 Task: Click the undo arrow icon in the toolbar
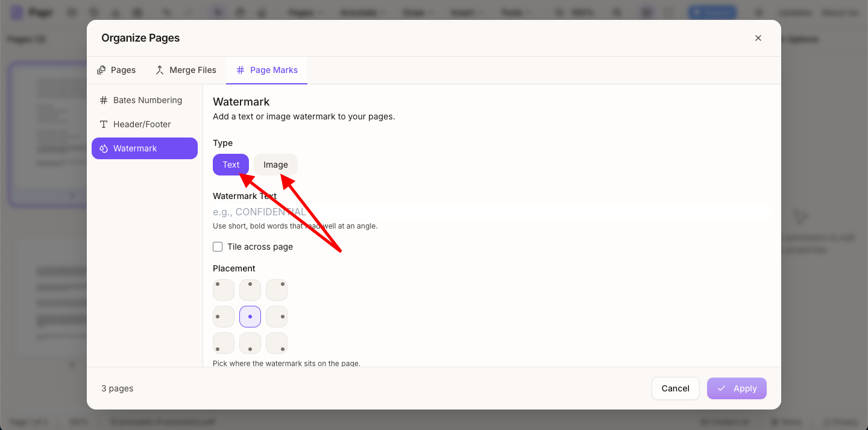pyautogui.click(x=167, y=12)
